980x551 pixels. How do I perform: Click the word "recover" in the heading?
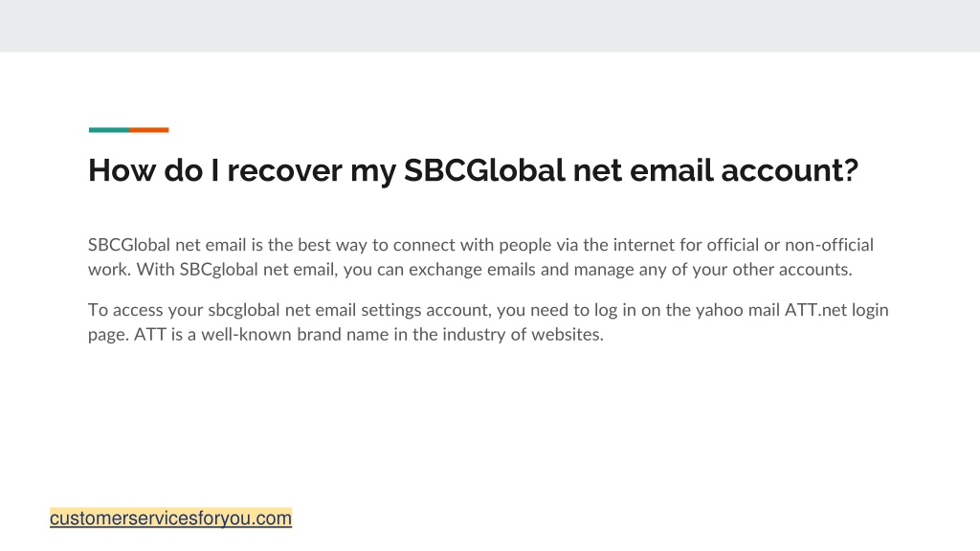pos(284,170)
